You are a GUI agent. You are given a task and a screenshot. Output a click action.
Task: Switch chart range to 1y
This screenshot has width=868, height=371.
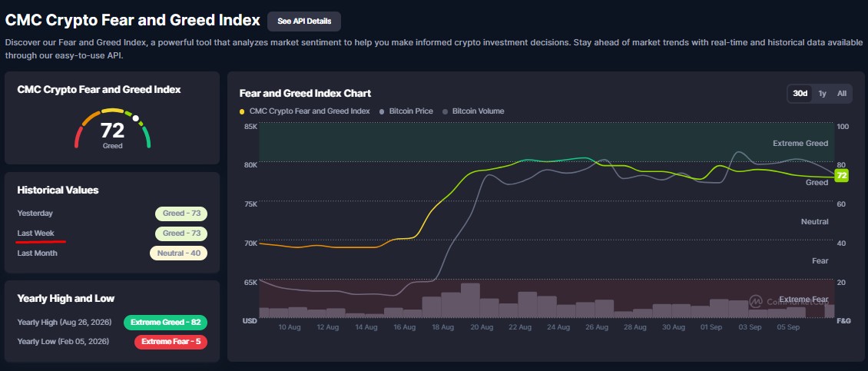pyautogui.click(x=822, y=94)
